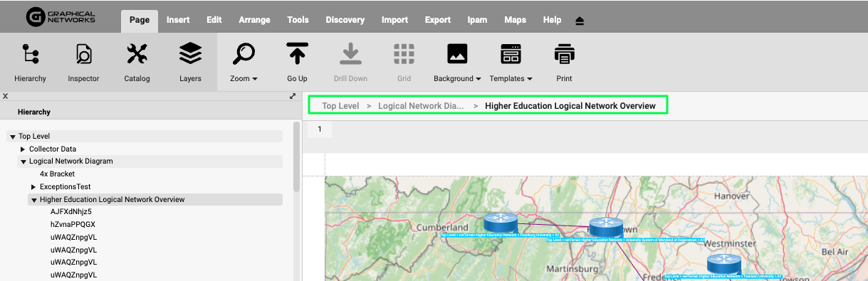Screen dimensions: 868x281
Task: Click the eject icon next to Help
Action: pyautogui.click(x=580, y=21)
